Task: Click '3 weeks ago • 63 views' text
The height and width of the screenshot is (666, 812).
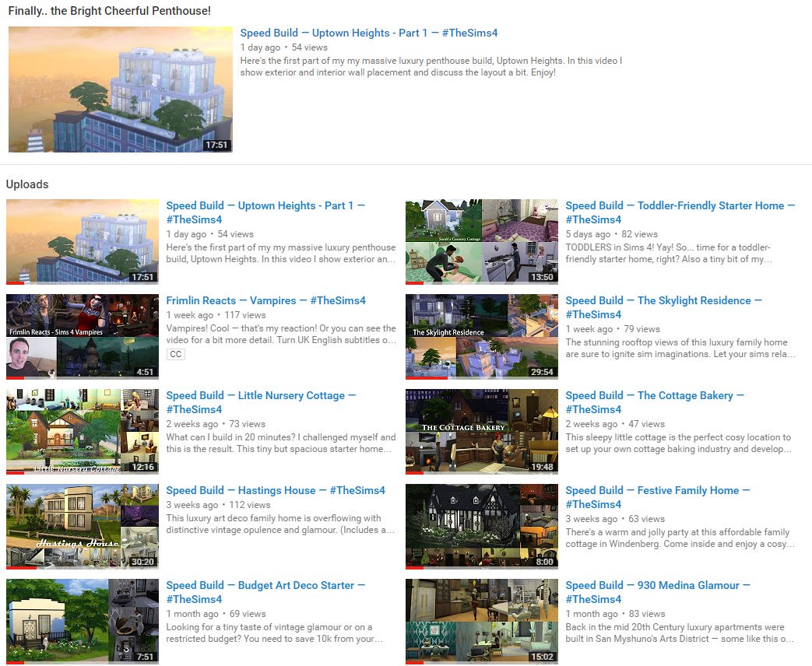Action: (615, 518)
